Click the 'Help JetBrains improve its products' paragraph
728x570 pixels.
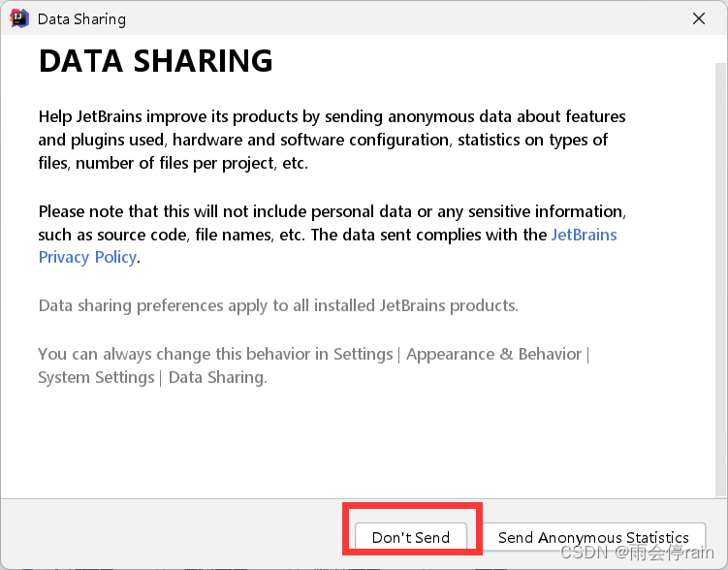pos(332,140)
